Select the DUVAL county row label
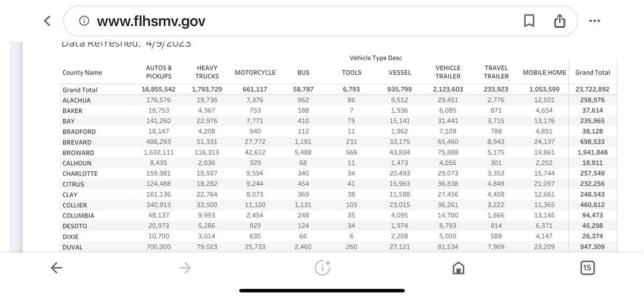Screen dimensions: 644x298 click(72, 248)
